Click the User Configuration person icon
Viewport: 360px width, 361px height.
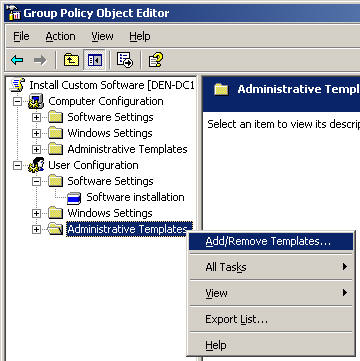(x=36, y=165)
